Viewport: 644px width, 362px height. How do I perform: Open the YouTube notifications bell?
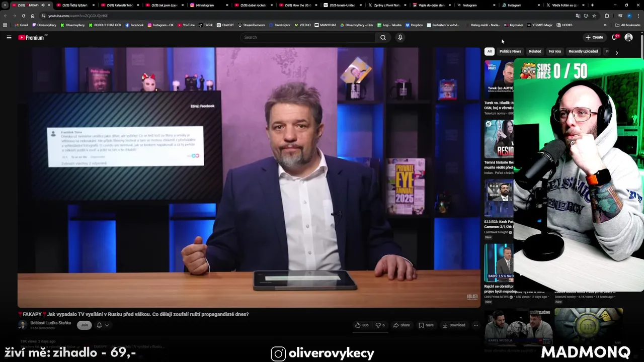614,37
